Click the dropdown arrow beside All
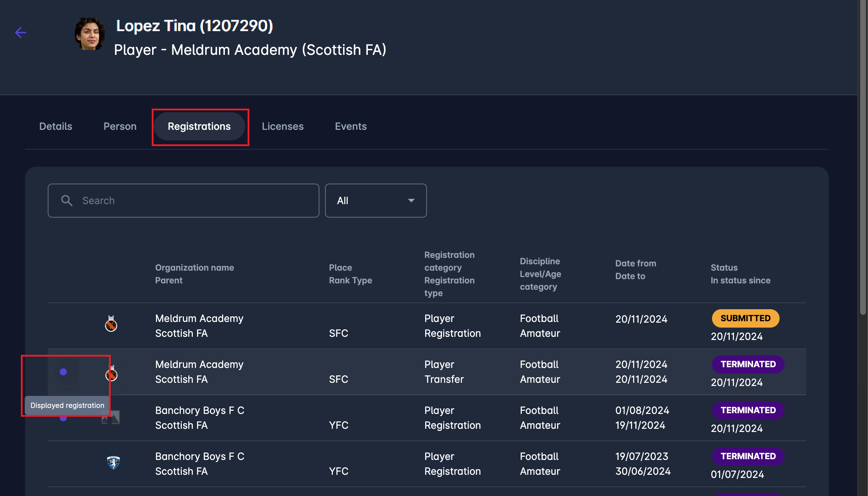Image resolution: width=868 pixels, height=496 pixels. [x=411, y=201]
